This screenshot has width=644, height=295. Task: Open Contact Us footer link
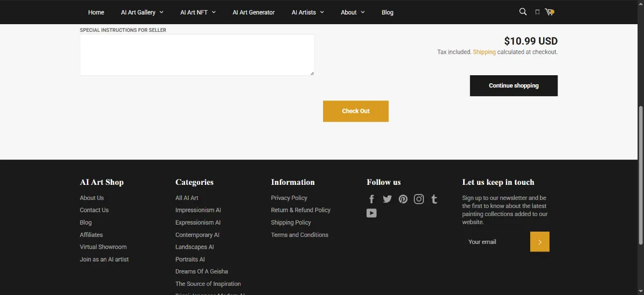[94, 210]
